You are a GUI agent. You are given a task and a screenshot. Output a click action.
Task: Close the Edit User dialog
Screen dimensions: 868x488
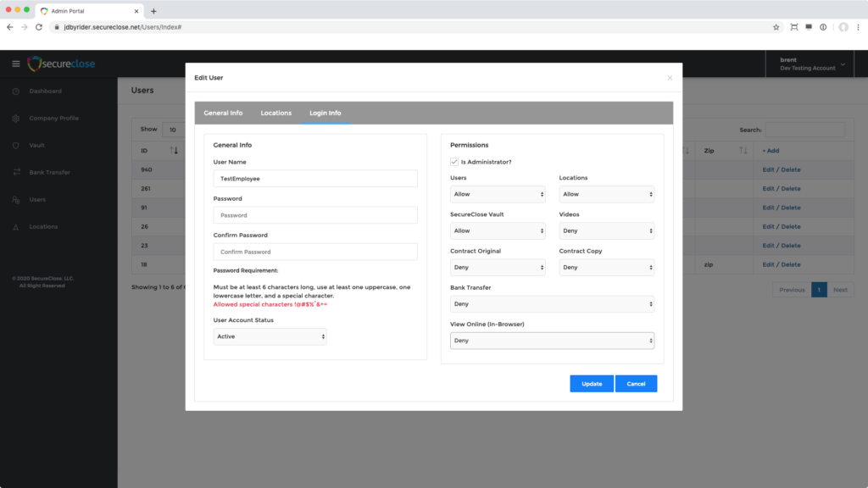(x=670, y=78)
